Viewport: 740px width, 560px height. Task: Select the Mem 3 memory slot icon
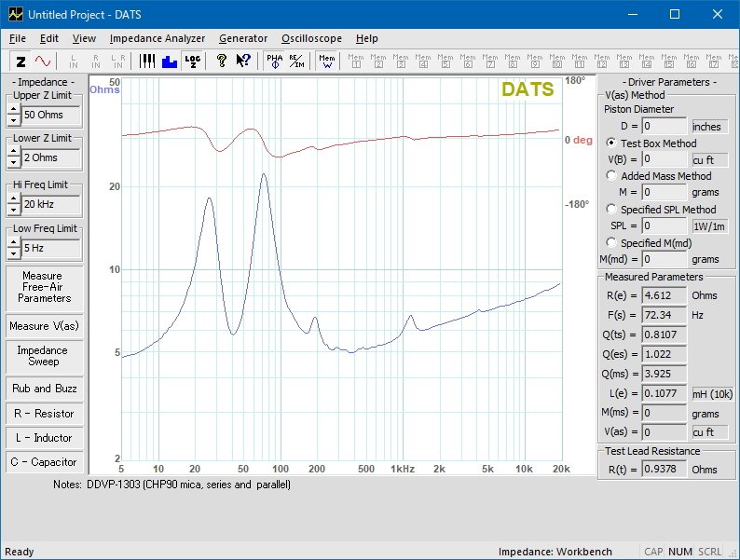click(400, 61)
